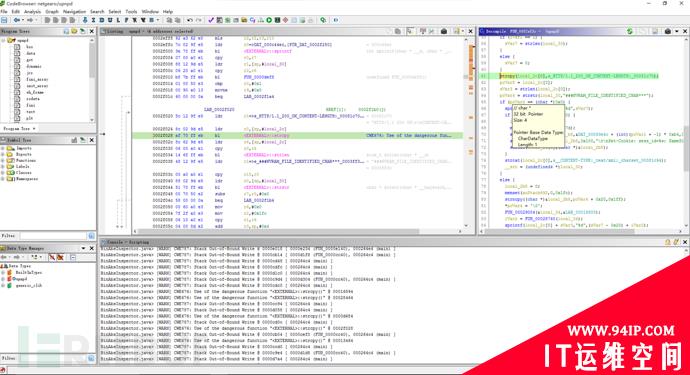The width and height of the screenshot is (690, 375).
Task: Open the Search menu
Action: (x=97, y=11)
